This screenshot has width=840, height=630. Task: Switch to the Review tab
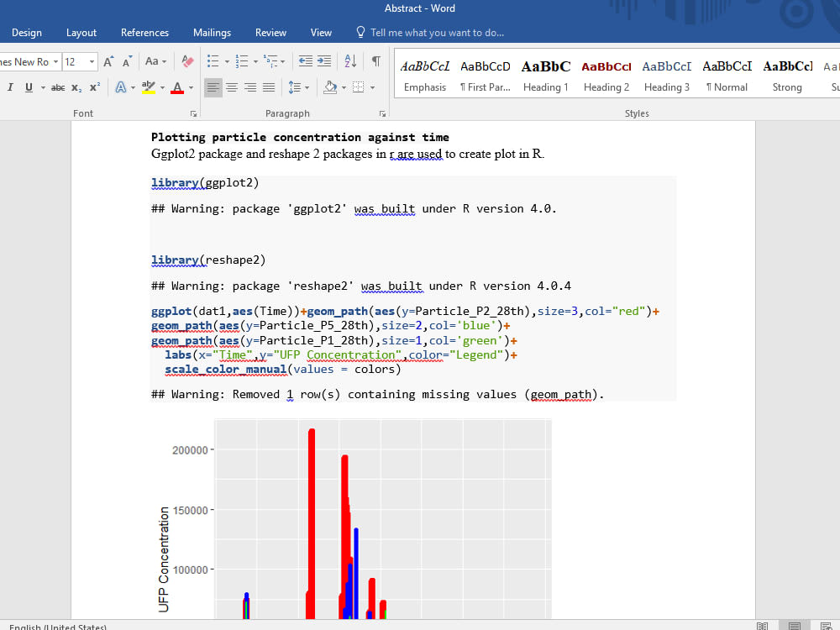(x=270, y=33)
